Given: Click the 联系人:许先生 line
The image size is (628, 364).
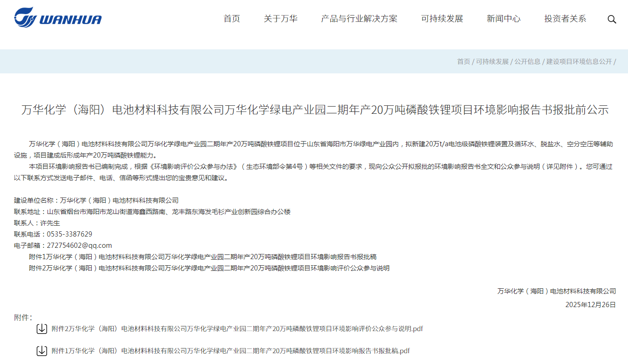Looking at the screenshot, I should pyautogui.click(x=37, y=223).
